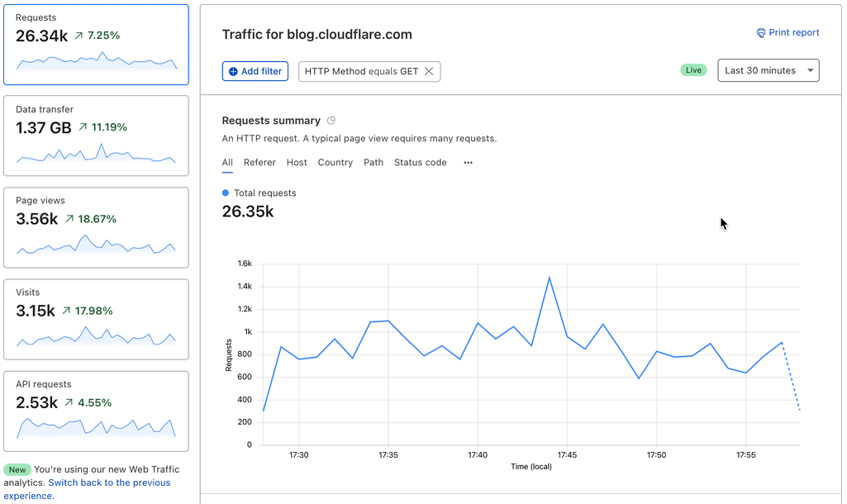Select the Requests metric card
This screenshot has height=504, width=847.
point(96,45)
